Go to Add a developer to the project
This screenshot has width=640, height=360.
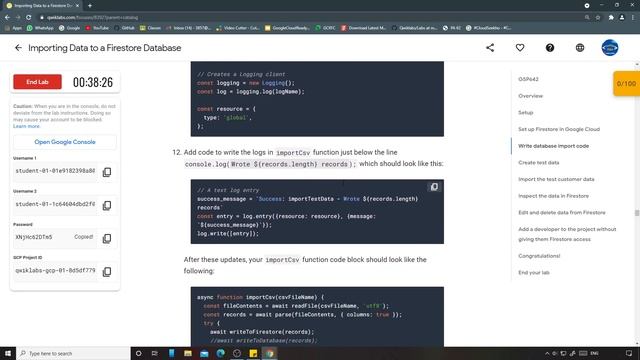click(x=567, y=234)
